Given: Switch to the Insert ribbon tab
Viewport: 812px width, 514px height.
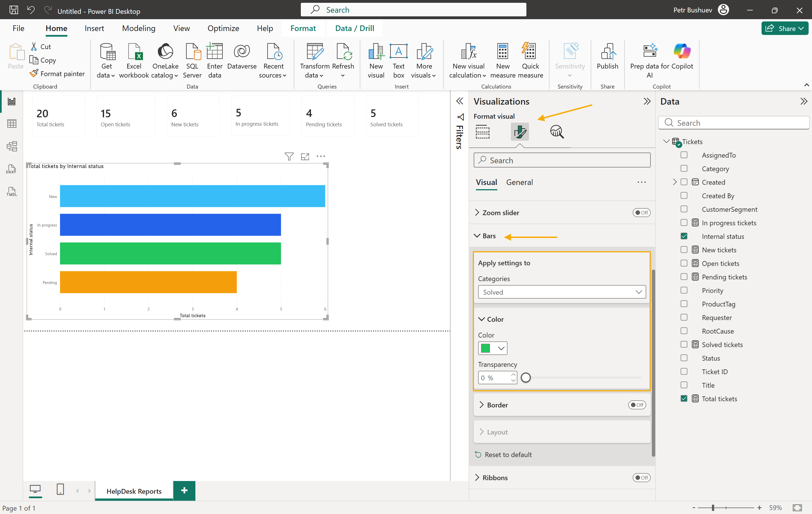Looking at the screenshot, I should (94, 28).
